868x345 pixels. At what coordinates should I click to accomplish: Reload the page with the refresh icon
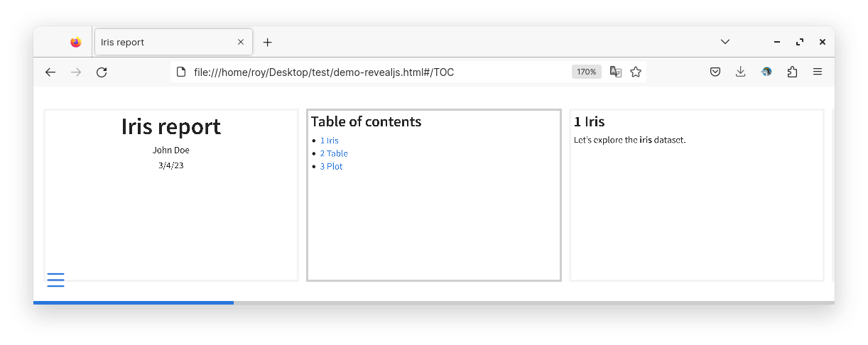[102, 72]
